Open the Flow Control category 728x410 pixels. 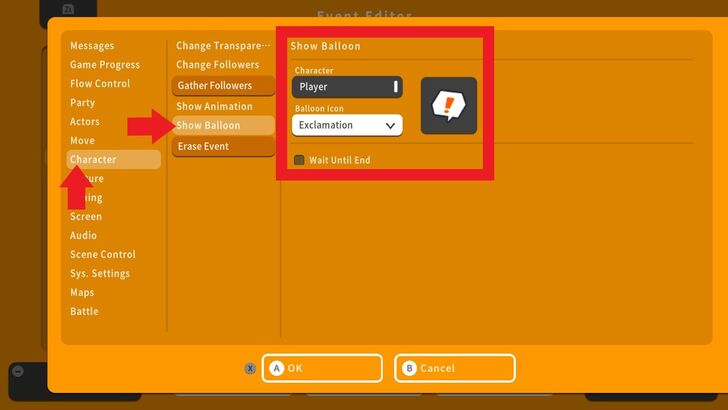[100, 84]
